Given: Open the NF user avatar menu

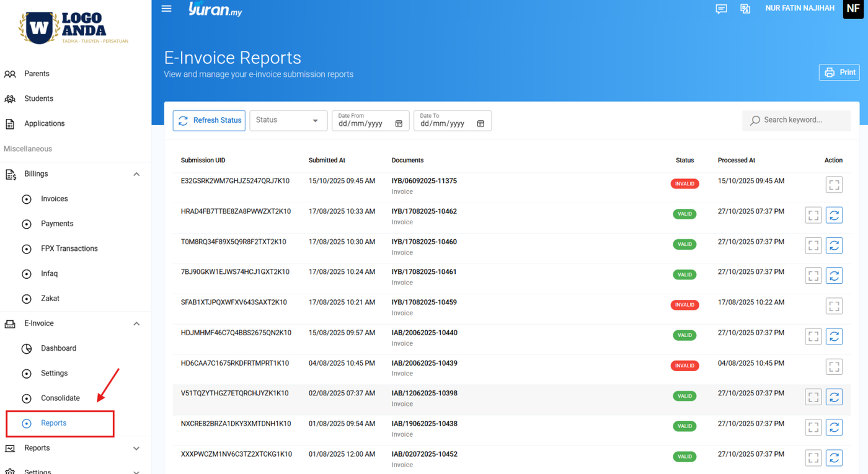Looking at the screenshot, I should [x=853, y=9].
